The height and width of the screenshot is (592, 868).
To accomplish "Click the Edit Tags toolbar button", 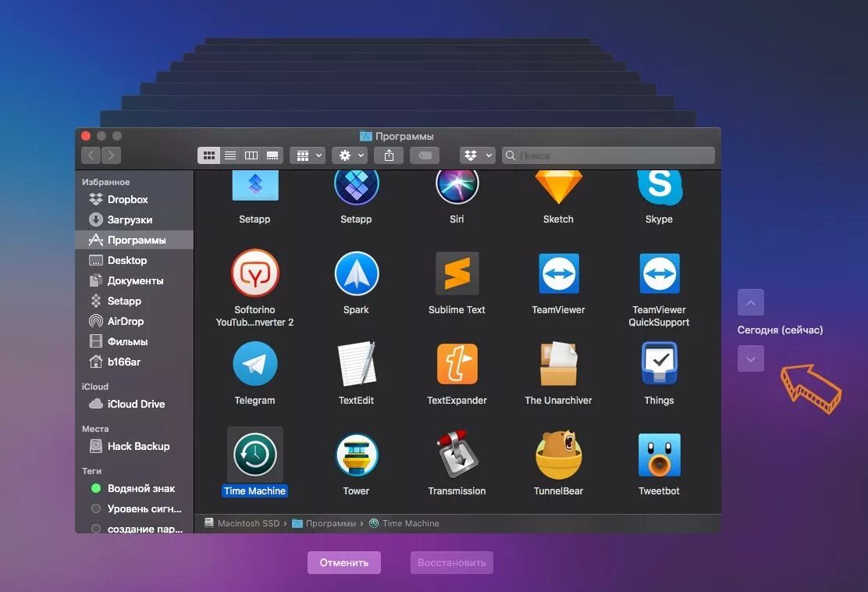I will pyautogui.click(x=425, y=155).
